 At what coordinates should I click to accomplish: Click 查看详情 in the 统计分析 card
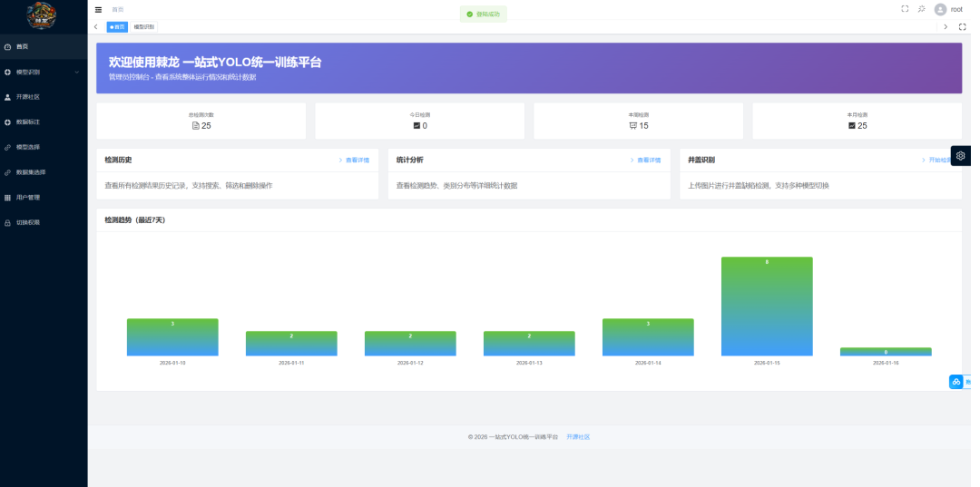coord(645,161)
